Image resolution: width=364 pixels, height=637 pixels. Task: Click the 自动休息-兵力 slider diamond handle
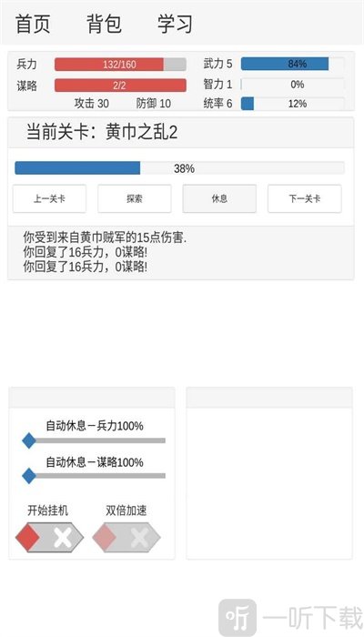point(28,440)
